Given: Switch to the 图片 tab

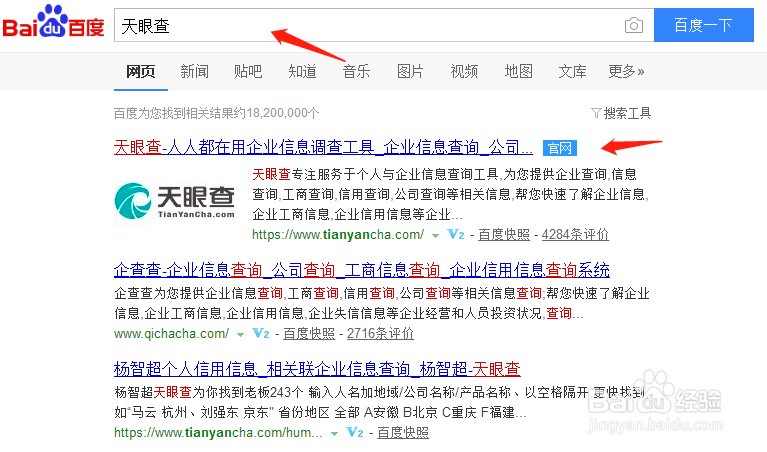Looking at the screenshot, I should [x=410, y=71].
